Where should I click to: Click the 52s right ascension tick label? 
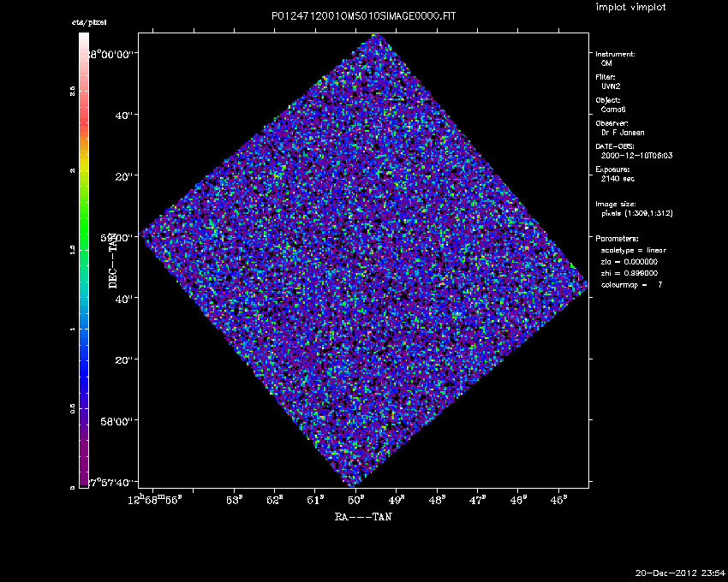(x=274, y=500)
